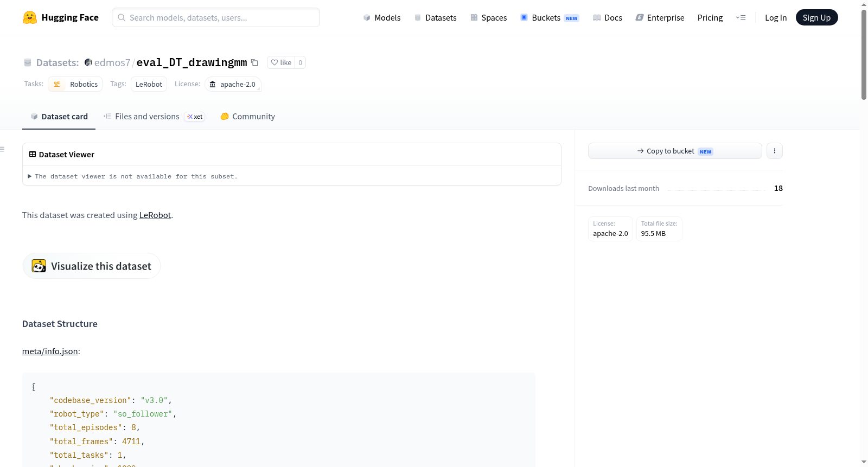Click the Dataset Structure heading
Image resolution: width=868 pixels, height=467 pixels.
[60, 324]
